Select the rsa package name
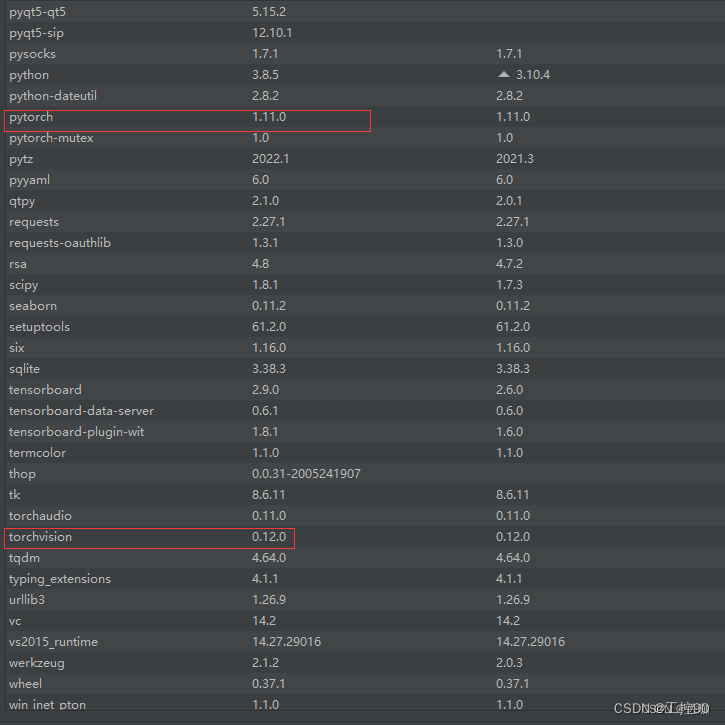725x725 pixels. tap(18, 264)
